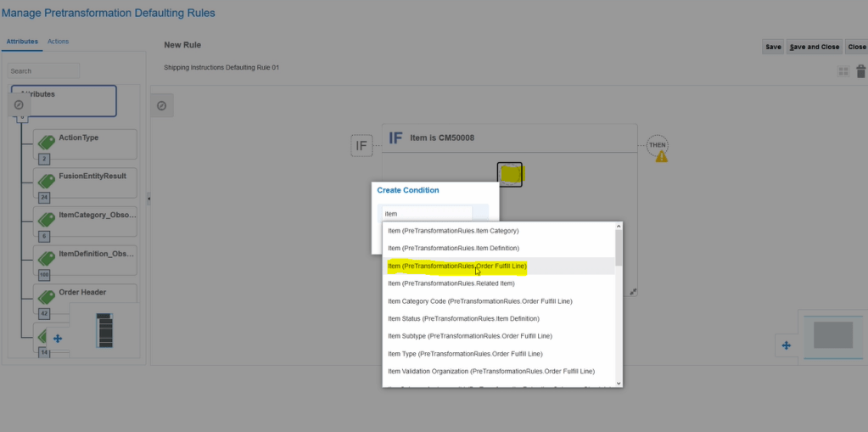Click the pan control icon at bottom right
The width and height of the screenshot is (868, 432).
(x=786, y=345)
